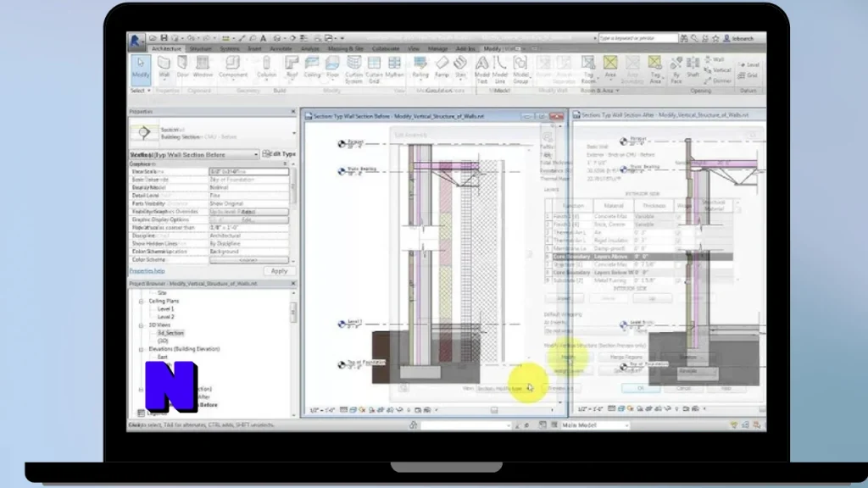Open the Manage ribbon tab

click(x=437, y=48)
